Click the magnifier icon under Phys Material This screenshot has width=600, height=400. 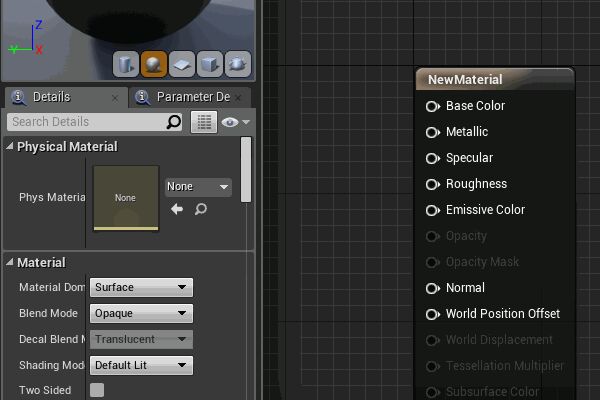pos(200,209)
